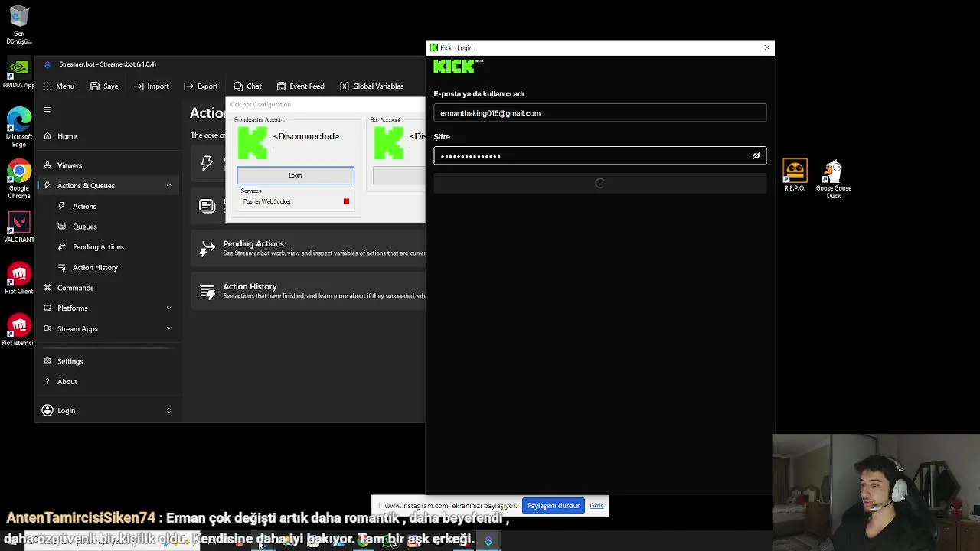
Task: Select the VALORANT desktop icon
Action: click(x=19, y=228)
